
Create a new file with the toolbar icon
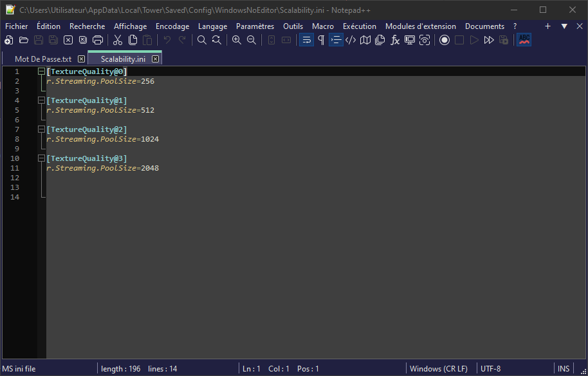point(8,40)
